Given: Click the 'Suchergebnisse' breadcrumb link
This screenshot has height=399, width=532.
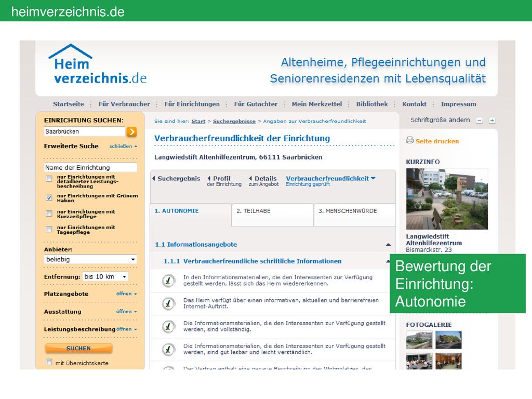Looking at the screenshot, I should [234, 122].
